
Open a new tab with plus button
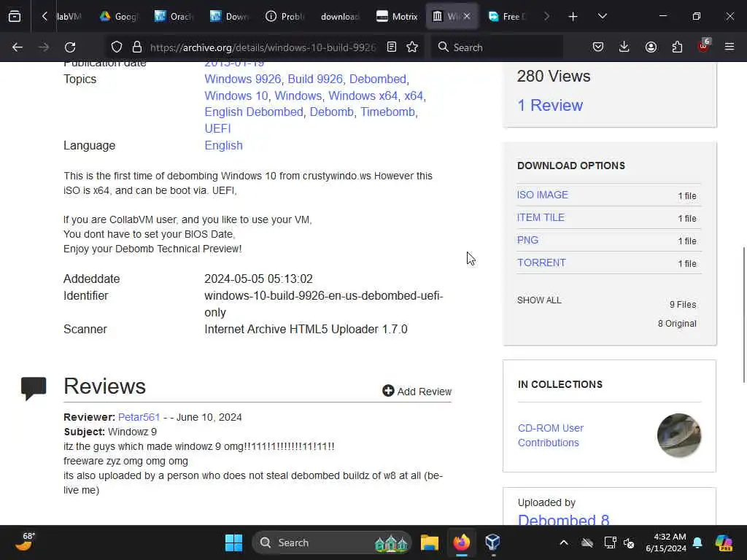pos(573,17)
